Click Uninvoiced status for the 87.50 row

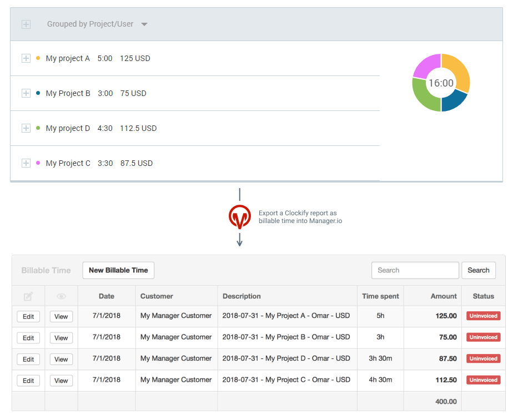coord(484,358)
